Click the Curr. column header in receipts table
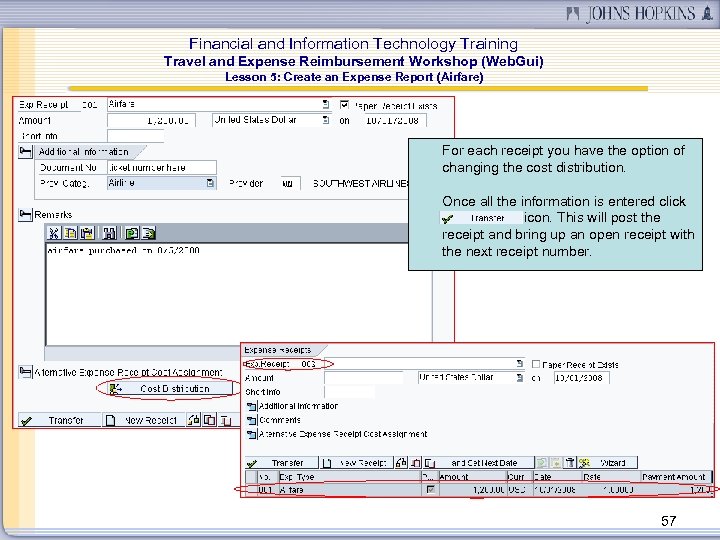The height and width of the screenshot is (540, 720). [519, 477]
